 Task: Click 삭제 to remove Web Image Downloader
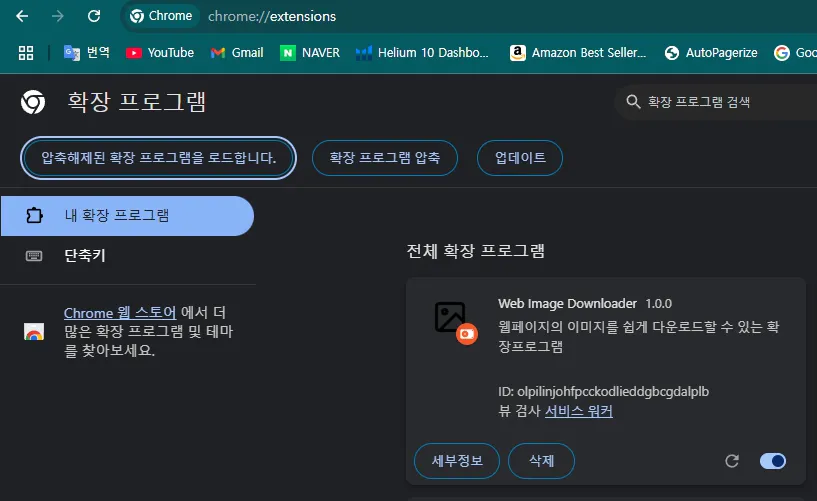(541, 461)
